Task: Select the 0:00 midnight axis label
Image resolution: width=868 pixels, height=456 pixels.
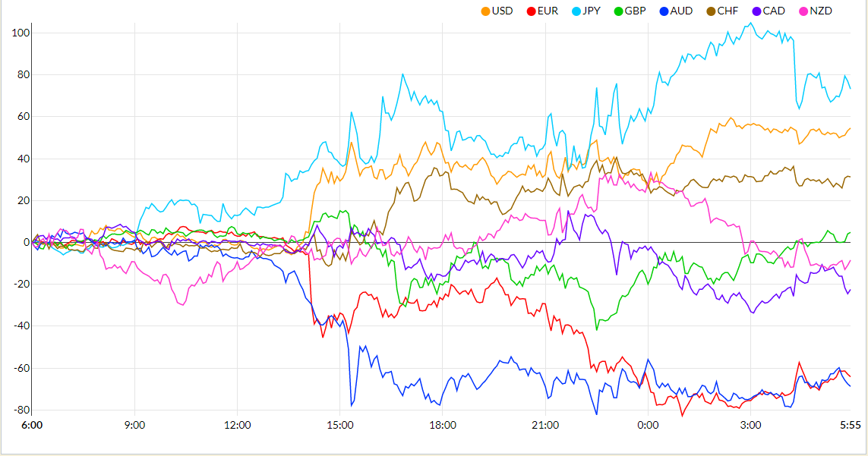Action: pyautogui.click(x=648, y=426)
